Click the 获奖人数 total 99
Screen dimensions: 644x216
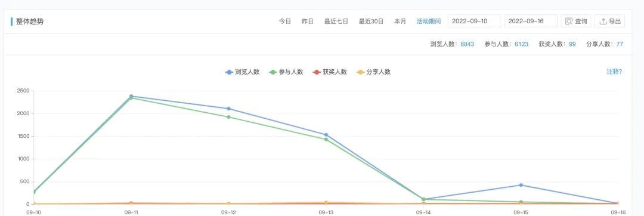[x=572, y=44]
